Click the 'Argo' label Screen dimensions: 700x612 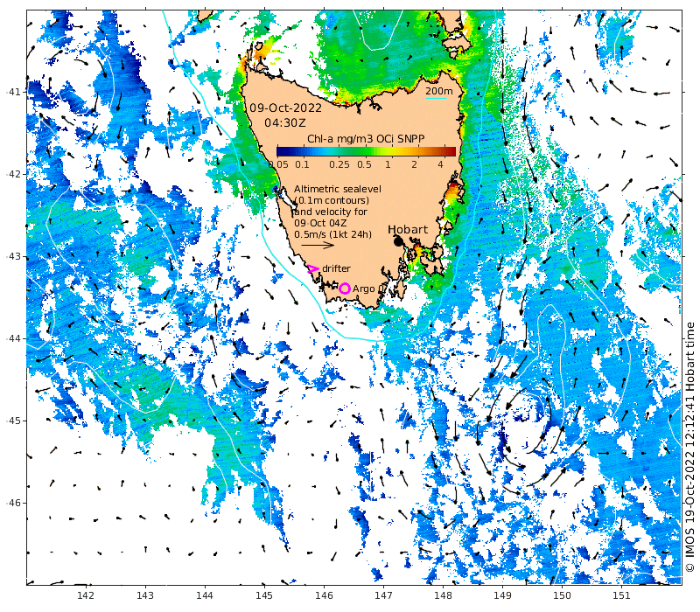point(364,289)
